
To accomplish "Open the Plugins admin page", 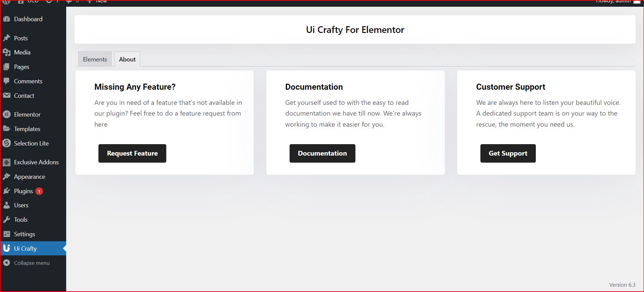I will [x=33, y=191].
